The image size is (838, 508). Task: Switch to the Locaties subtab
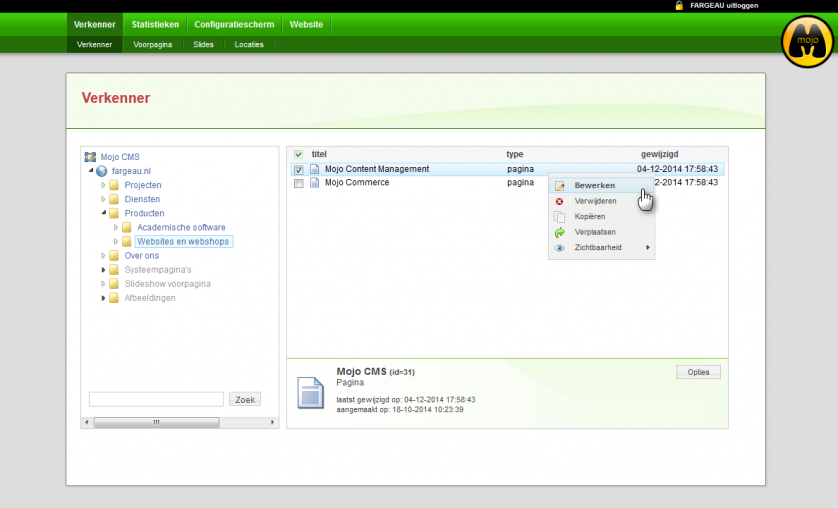(249, 44)
